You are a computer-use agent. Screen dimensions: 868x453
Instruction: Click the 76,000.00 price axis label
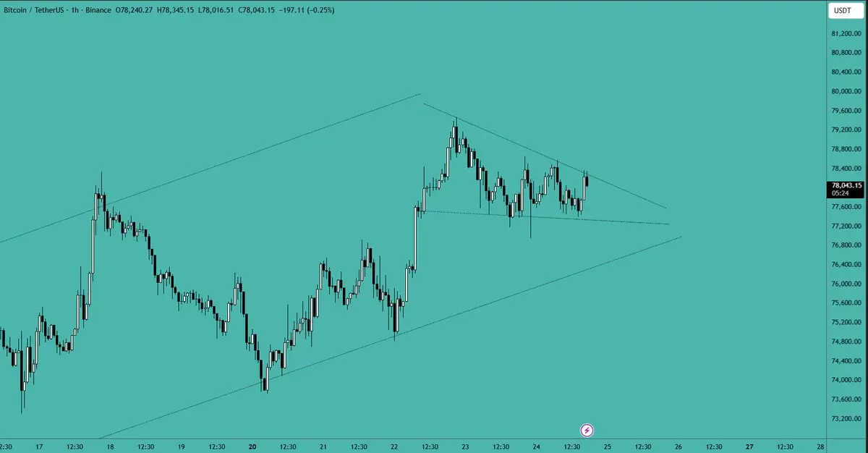tap(846, 284)
